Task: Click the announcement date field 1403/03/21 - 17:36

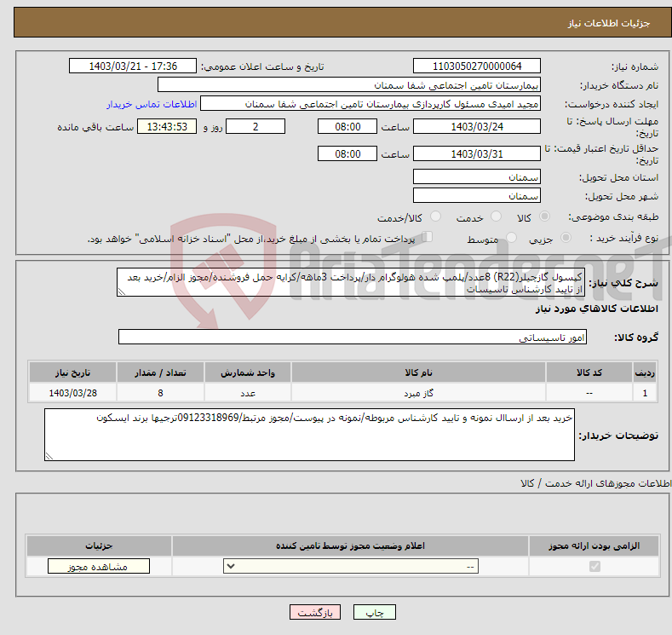Action: [133, 66]
